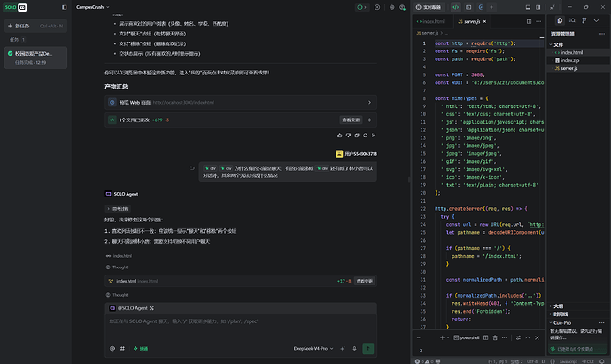Click the sparkle enhance prompt icon
611x364 pixels.
click(x=343, y=349)
